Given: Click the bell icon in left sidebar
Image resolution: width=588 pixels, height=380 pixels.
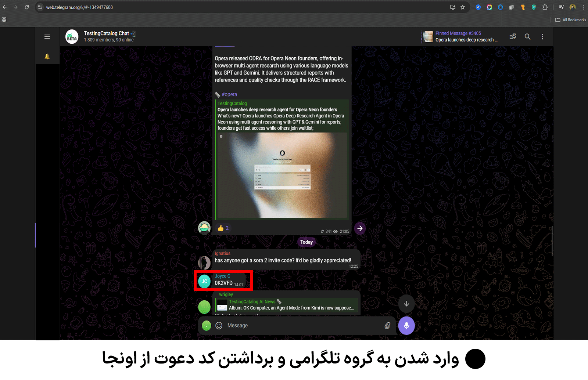Looking at the screenshot, I should click(x=47, y=57).
